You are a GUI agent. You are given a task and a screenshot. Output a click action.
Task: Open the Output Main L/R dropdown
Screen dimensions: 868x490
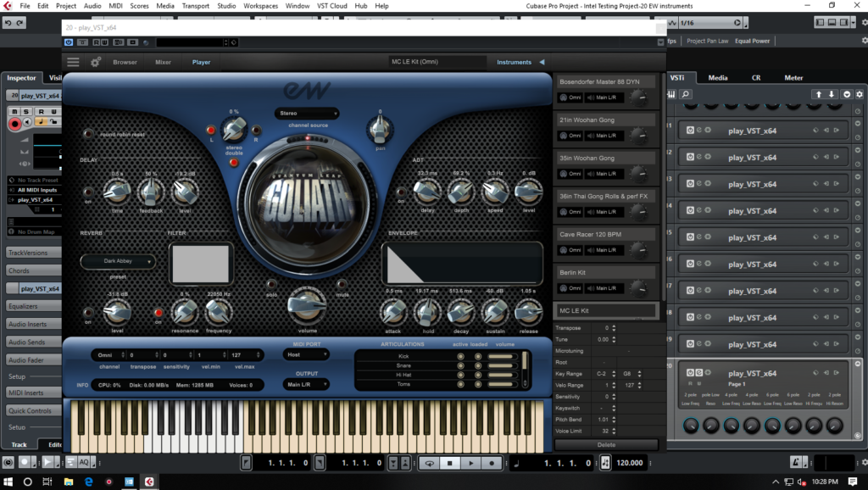(307, 384)
